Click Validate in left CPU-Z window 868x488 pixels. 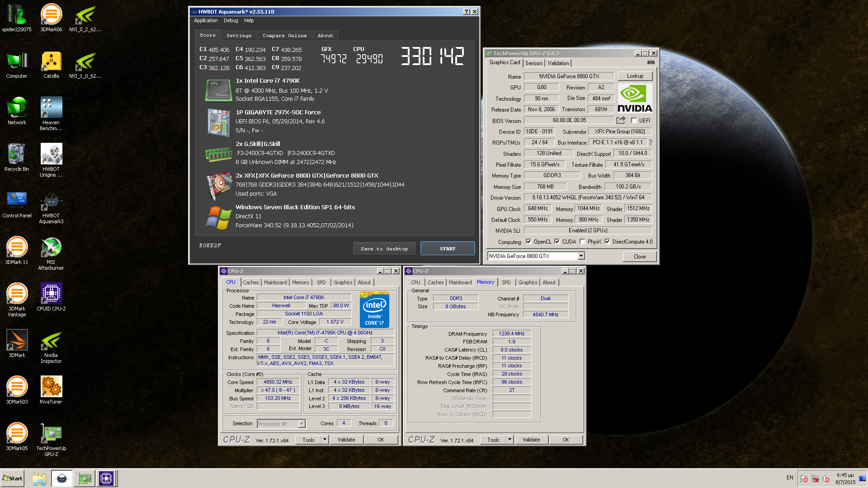(x=346, y=440)
